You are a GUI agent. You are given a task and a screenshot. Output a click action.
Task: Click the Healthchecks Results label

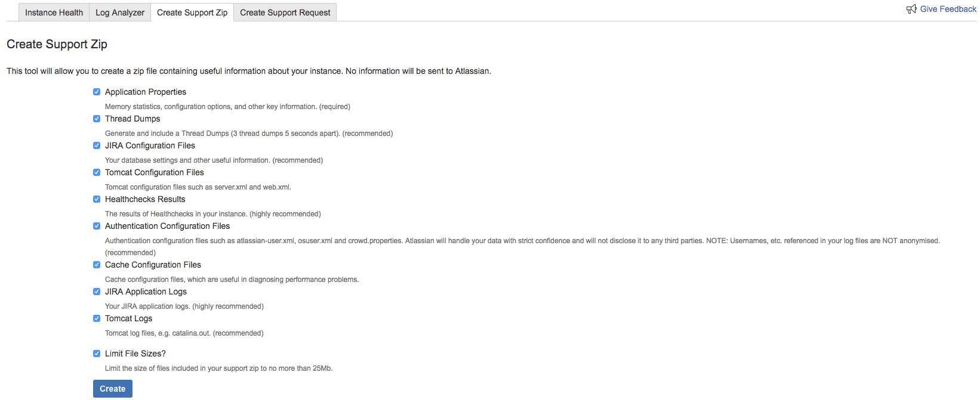pos(145,199)
